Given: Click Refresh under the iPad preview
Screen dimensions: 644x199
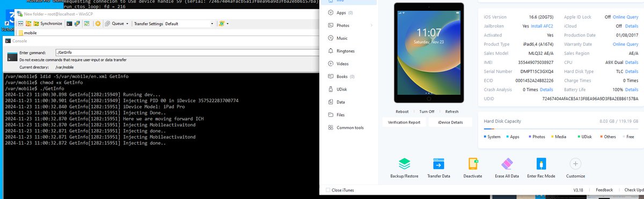Looking at the screenshot, I should (x=452, y=111).
